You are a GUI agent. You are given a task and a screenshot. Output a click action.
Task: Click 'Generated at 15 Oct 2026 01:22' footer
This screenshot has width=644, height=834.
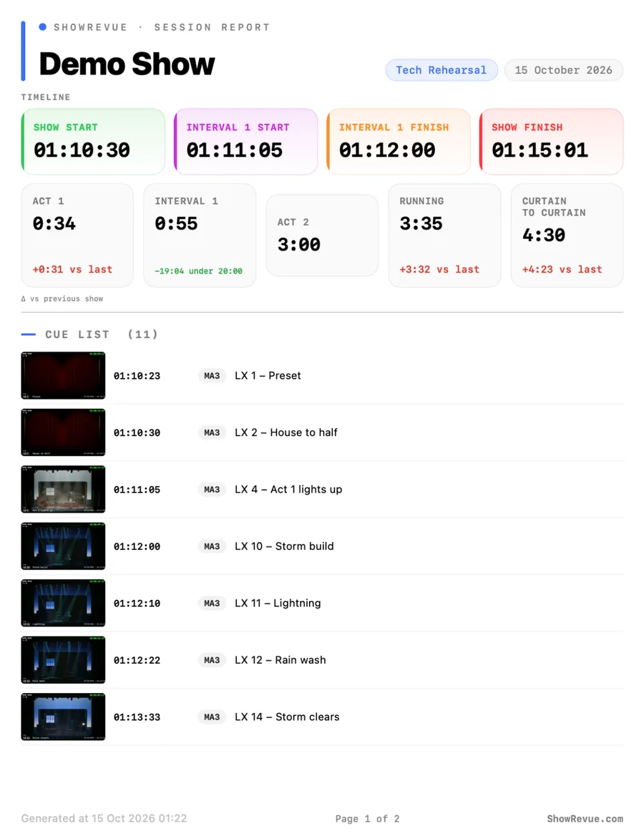pos(104,818)
